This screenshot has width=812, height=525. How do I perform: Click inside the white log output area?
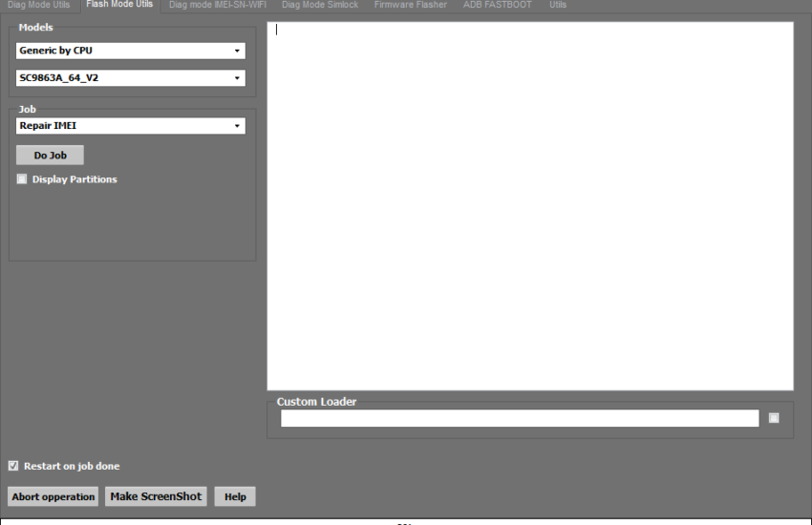[529, 205]
